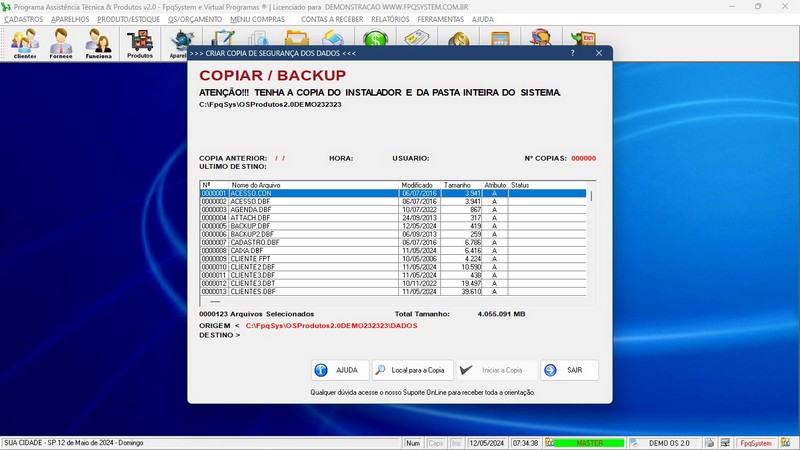Screen dimensions: 800x450
Task: Click the support headset toolbar icon
Action: tap(541, 38)
